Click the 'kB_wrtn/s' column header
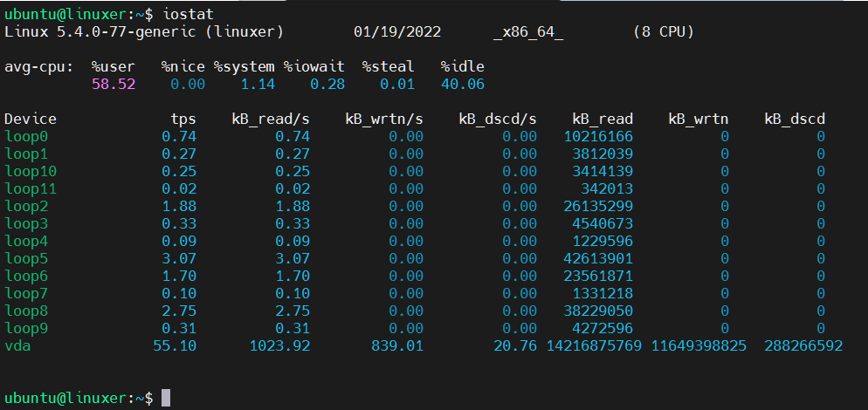This screenshot has height=410, width=868. point(384,120)
